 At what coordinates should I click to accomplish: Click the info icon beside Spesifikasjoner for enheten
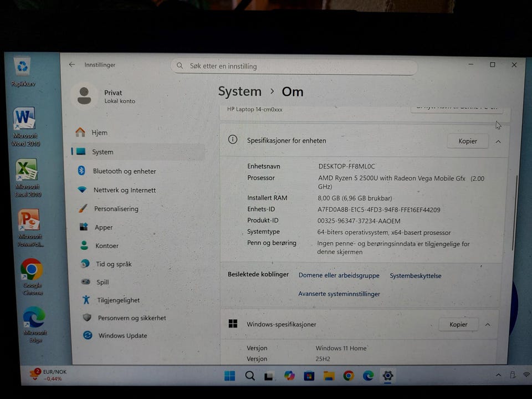[x=233, y=140]
